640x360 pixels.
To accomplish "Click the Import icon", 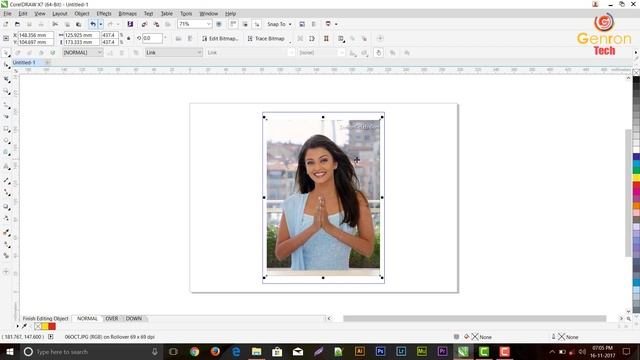I will point(144,24).
